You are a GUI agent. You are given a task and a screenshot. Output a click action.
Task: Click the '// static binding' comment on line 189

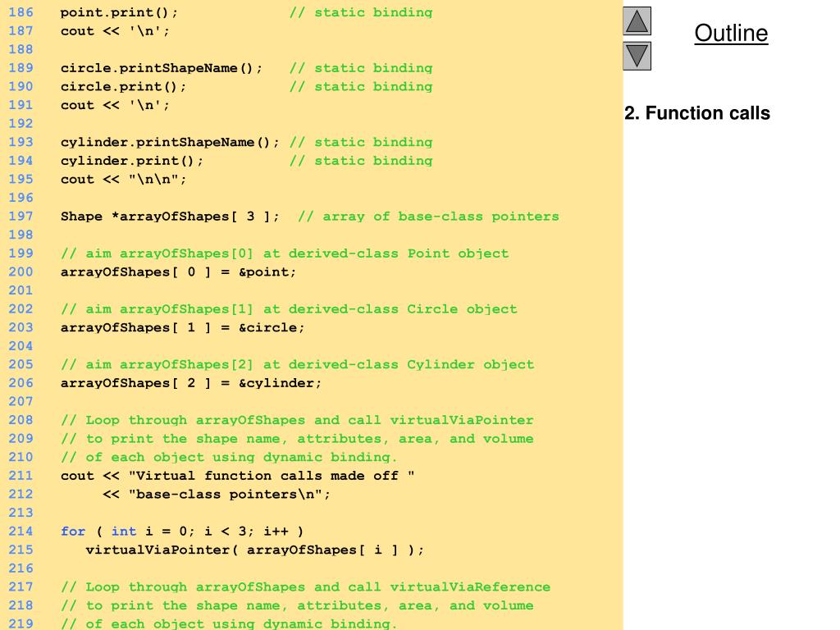click(361, 68)
